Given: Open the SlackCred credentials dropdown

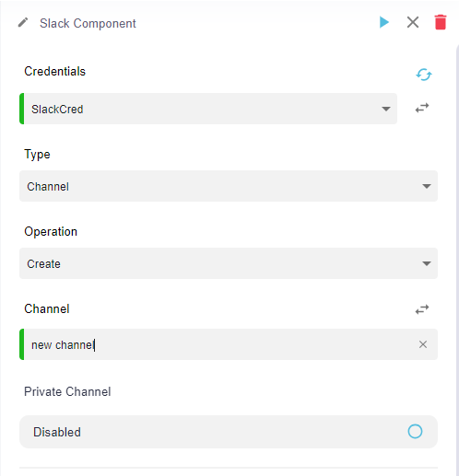Looking at the screenshot, I should pyautogui.click(x=208, y=109).
